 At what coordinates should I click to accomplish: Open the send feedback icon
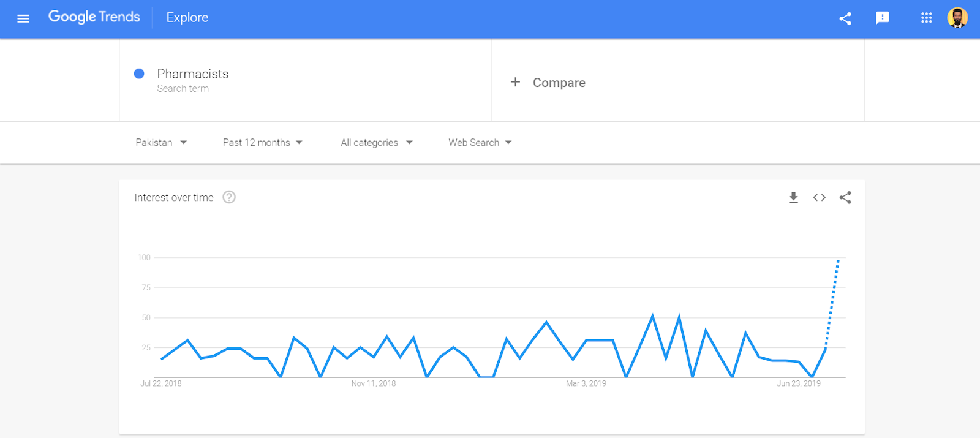[x=883, y=18]
